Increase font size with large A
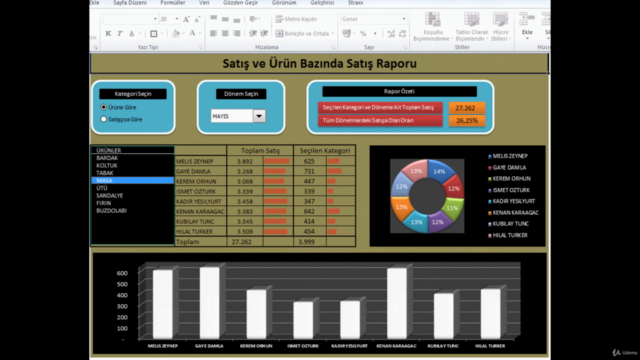Image resolution: width=640 pixels, height=360 pixels. point(186,19)
